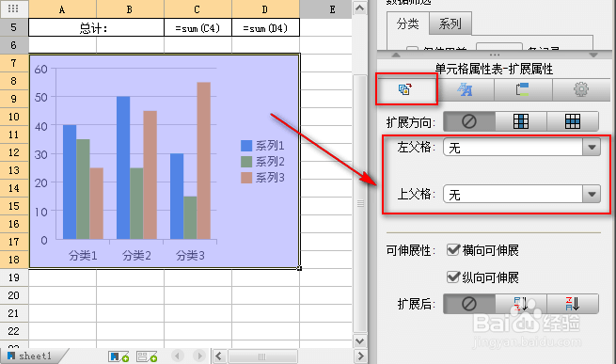The image size is (616, 364).
Task: Click vertical scrollbar down arrow
Action: coord(359,340)
